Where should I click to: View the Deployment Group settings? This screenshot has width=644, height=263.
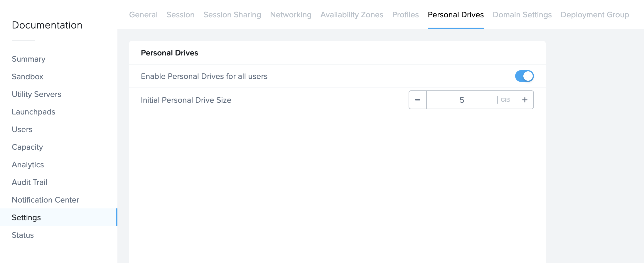pos(595,14)
